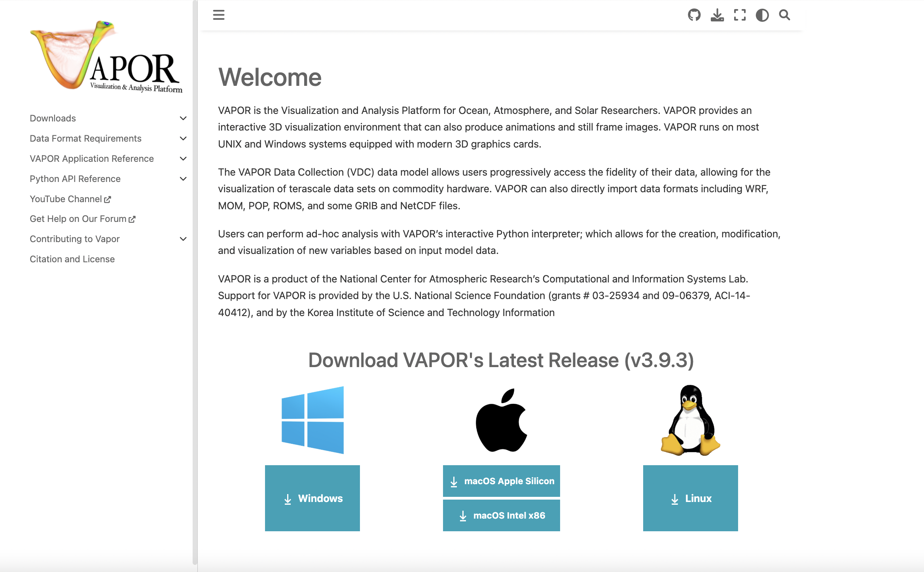Download the Linux installer
The height and width of the screenshot is (572, 924).
[x=691, y=498]
